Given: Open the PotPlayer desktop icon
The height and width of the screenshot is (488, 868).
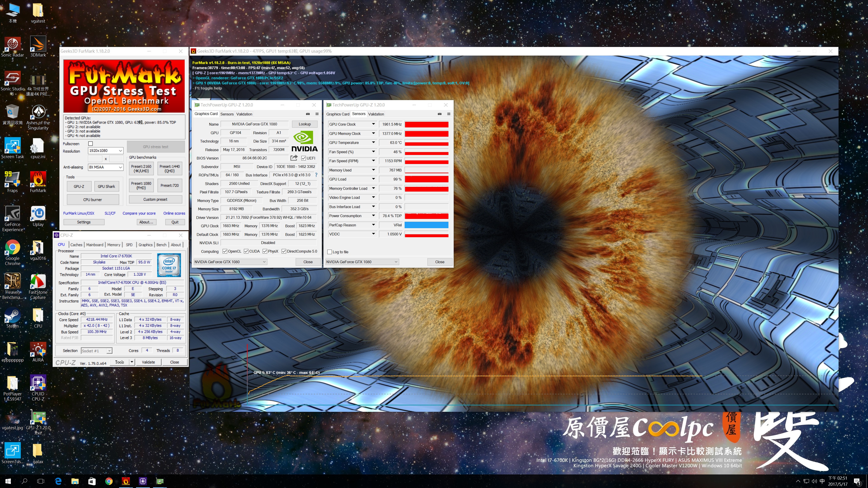Looking at the screenshot, I should click(x=12, y=388).
